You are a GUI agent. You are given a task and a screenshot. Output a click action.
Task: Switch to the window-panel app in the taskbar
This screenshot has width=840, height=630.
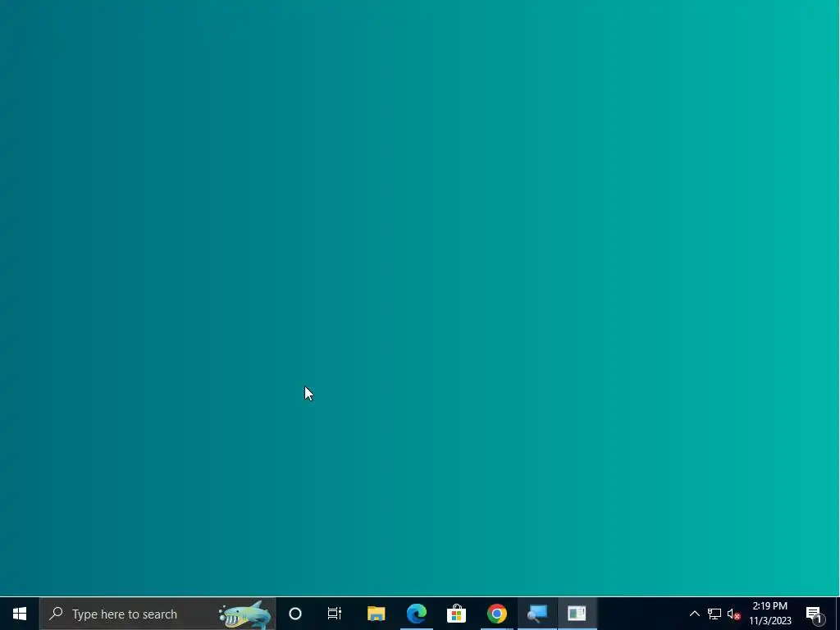coord(577,614)
